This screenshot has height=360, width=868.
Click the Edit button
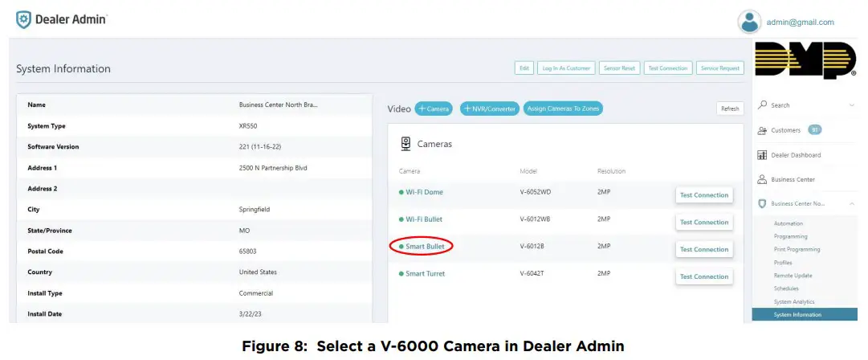524,68
